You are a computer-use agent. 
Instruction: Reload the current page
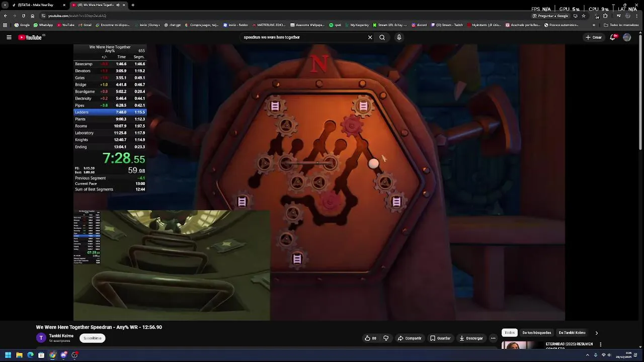(23, 16)
